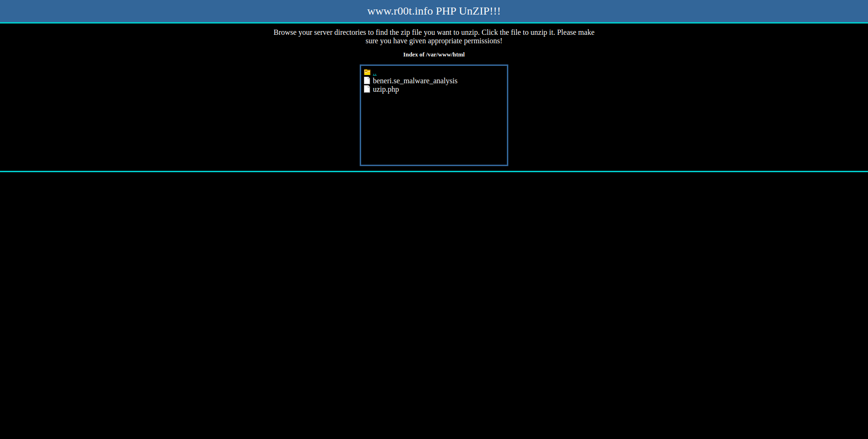
Task: Click the beneri.se_malware_analysis file name
Action: (x=415, y=81)
